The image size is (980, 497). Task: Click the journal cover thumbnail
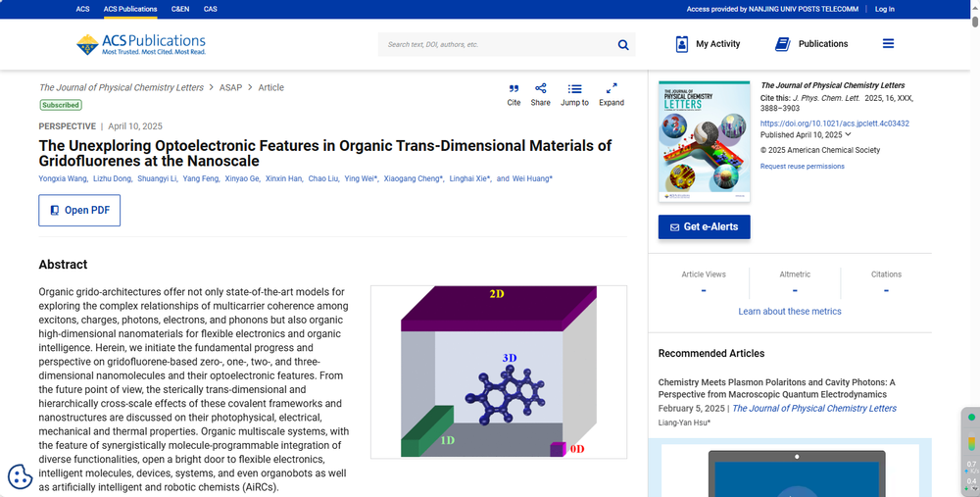point(704,141)
